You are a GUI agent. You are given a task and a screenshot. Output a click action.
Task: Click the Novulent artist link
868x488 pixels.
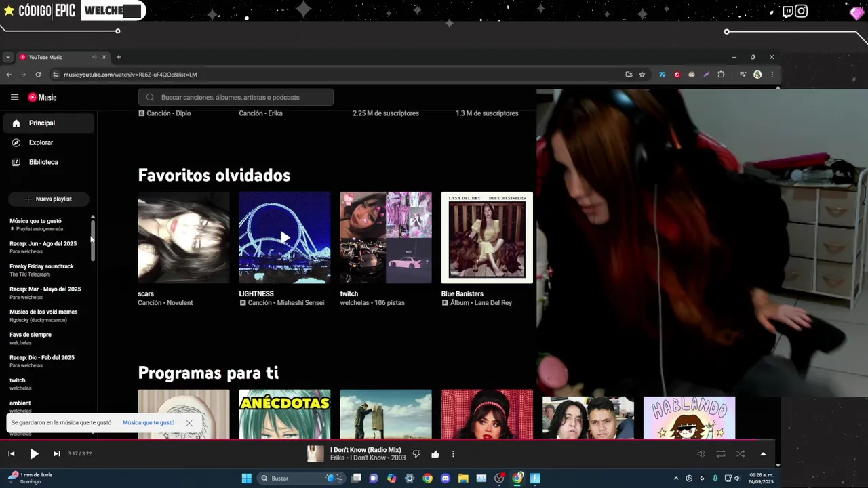[180, 303]
